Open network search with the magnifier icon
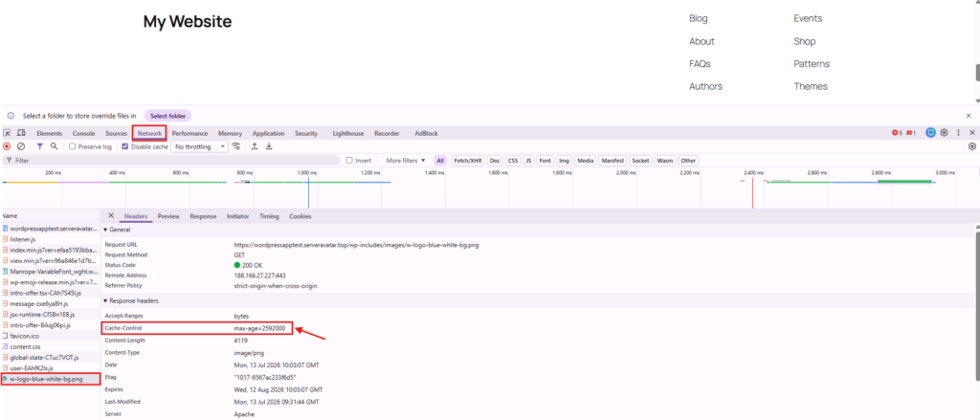The width and height of the screenshot is (980, 420). point(55,146)
